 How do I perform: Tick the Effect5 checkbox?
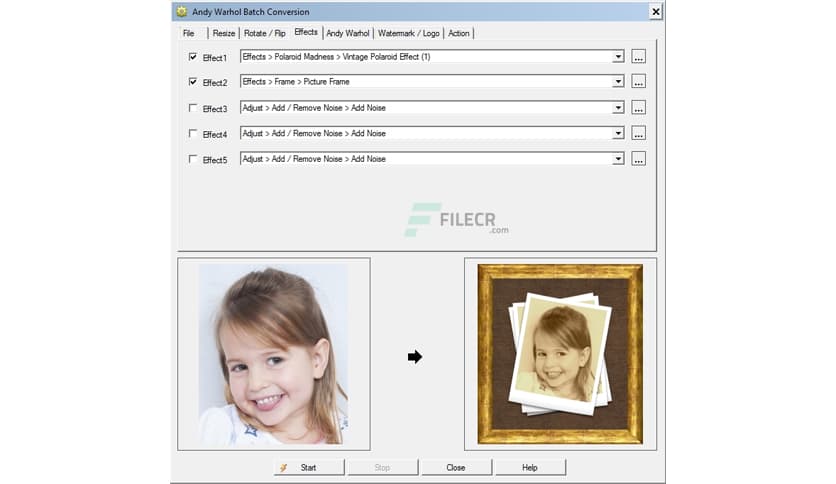193,159
